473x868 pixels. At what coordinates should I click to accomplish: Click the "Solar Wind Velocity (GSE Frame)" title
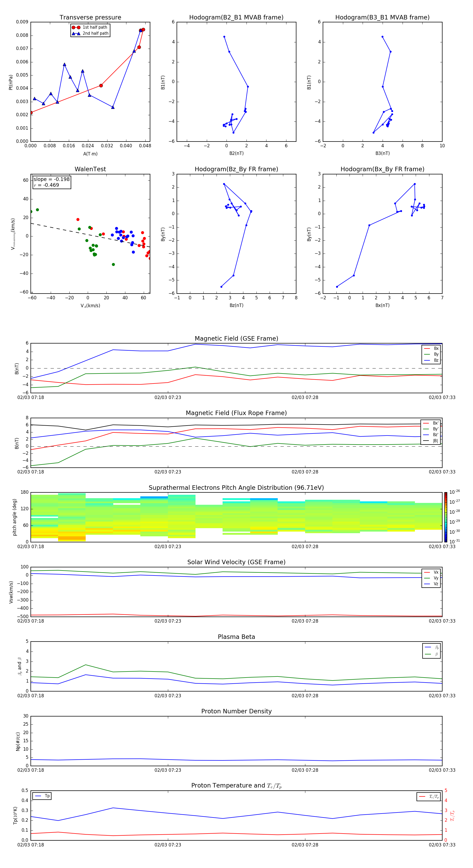click(x=236, y=562)
